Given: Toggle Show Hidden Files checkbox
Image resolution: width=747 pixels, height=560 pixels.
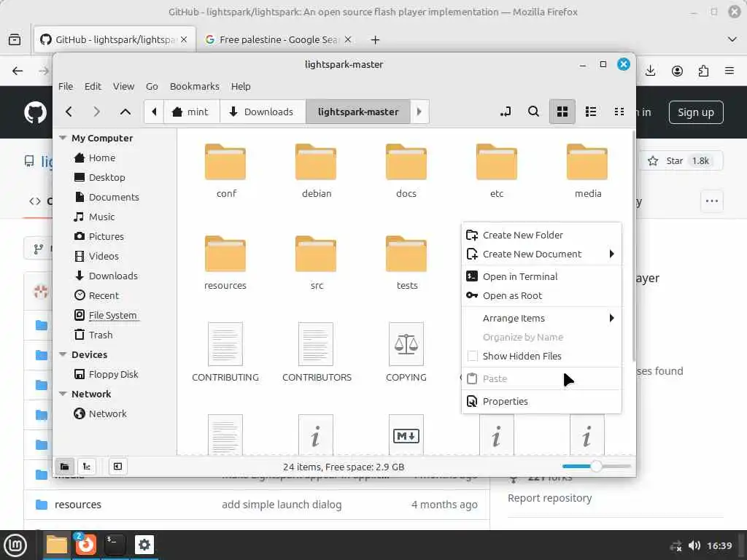Looking at the screenshot, I should [x=473, y=356].
